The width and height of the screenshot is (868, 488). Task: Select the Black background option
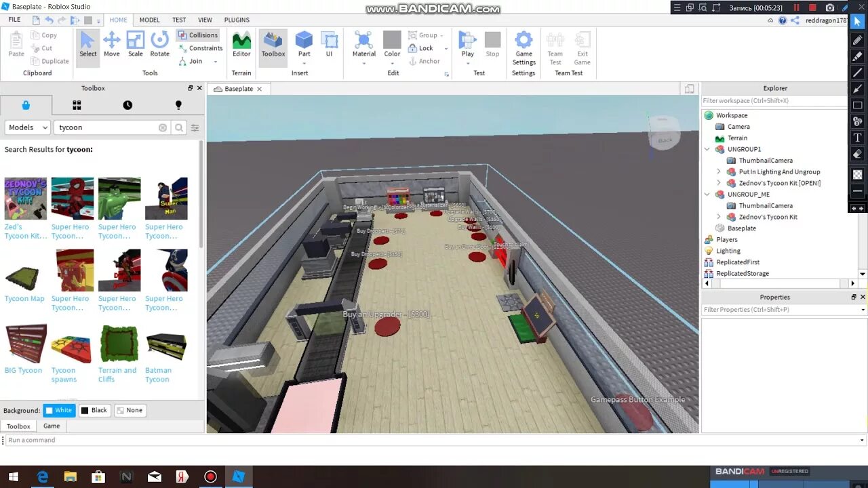point(94,410)
